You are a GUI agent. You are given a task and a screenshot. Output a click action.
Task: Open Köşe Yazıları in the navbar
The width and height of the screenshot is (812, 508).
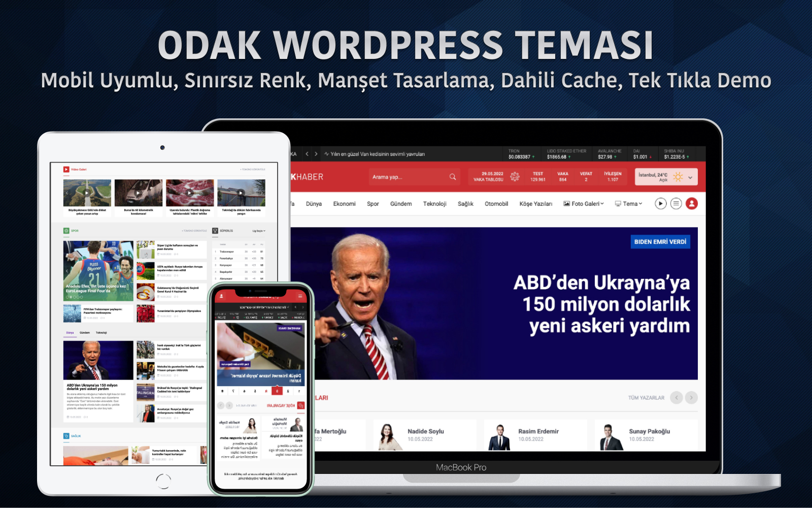[536, 204]
